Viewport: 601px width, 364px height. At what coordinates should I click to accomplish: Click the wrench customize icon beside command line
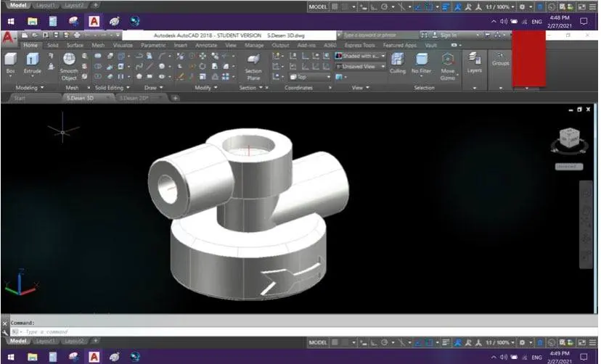click(x=4, y=333)
